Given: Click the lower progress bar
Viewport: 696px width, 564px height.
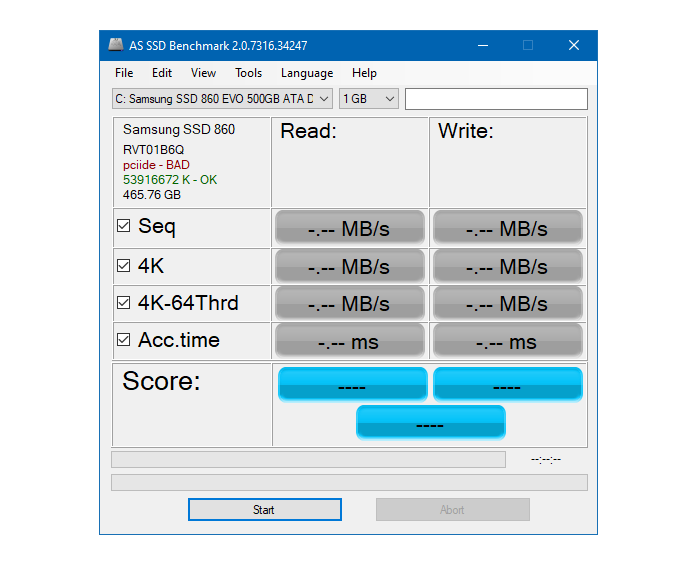Looking at the screenshot, I should [x=349, y=482].
